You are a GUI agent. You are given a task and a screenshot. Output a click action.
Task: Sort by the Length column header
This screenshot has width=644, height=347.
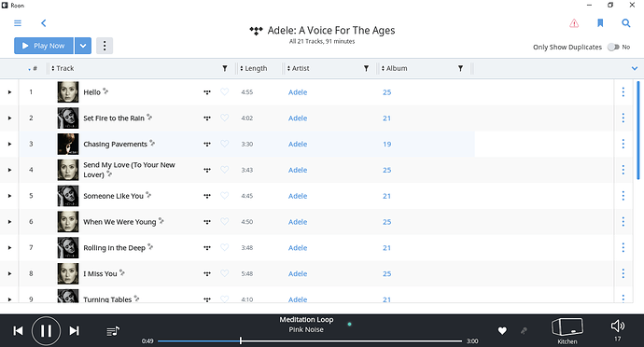tap(254, 69)
